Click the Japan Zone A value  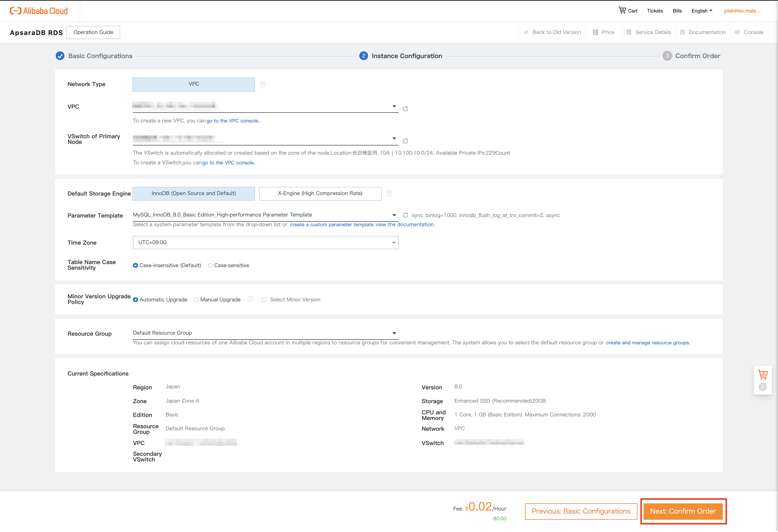click(182, 401)
